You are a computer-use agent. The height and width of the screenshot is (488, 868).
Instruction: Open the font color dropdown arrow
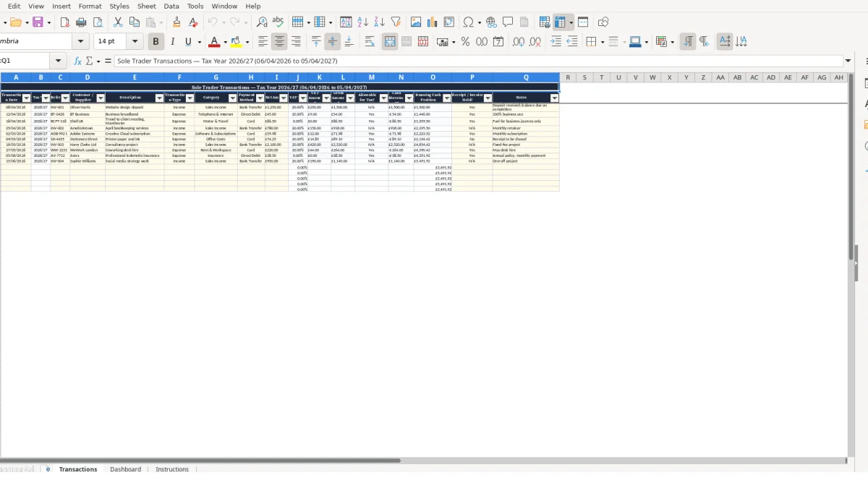(x=225, y=42)
